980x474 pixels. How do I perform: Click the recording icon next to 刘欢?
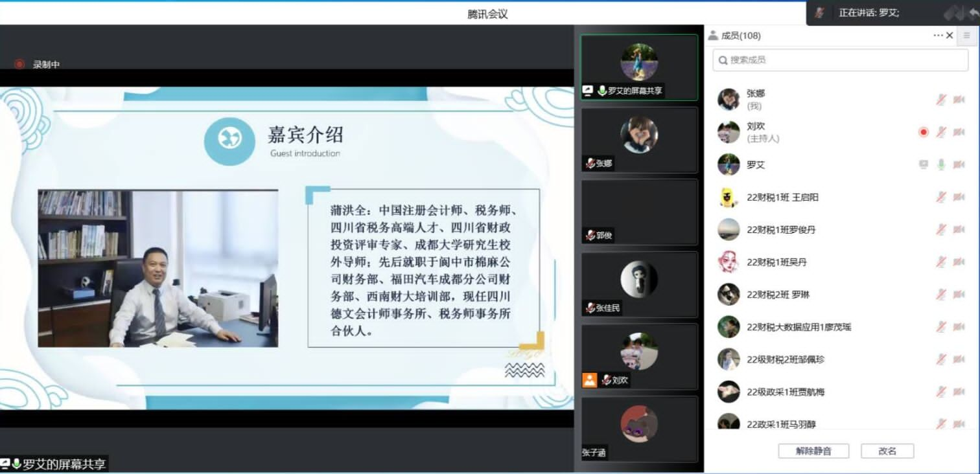tap(924, 132)
